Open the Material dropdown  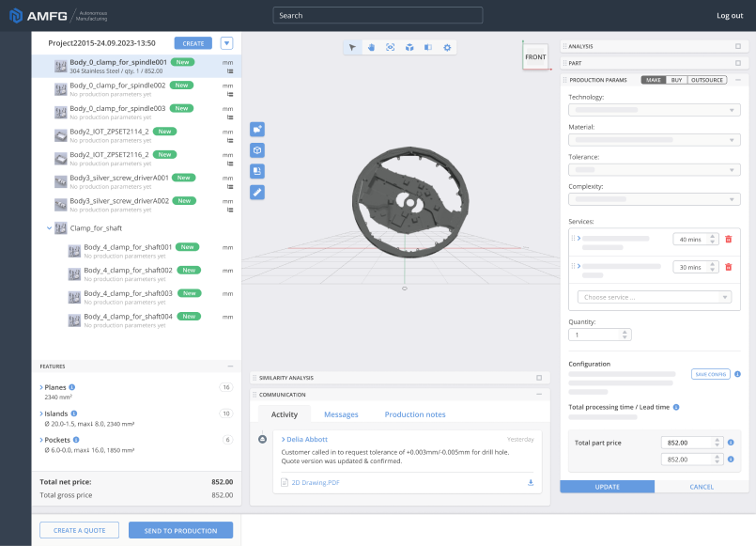tap(656, 138)
